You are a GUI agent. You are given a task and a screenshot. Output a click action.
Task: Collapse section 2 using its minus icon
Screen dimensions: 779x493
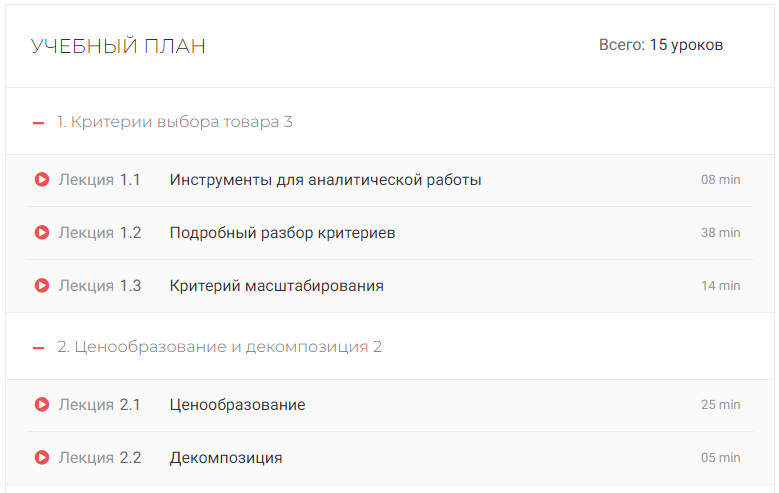tap(39, 348)
